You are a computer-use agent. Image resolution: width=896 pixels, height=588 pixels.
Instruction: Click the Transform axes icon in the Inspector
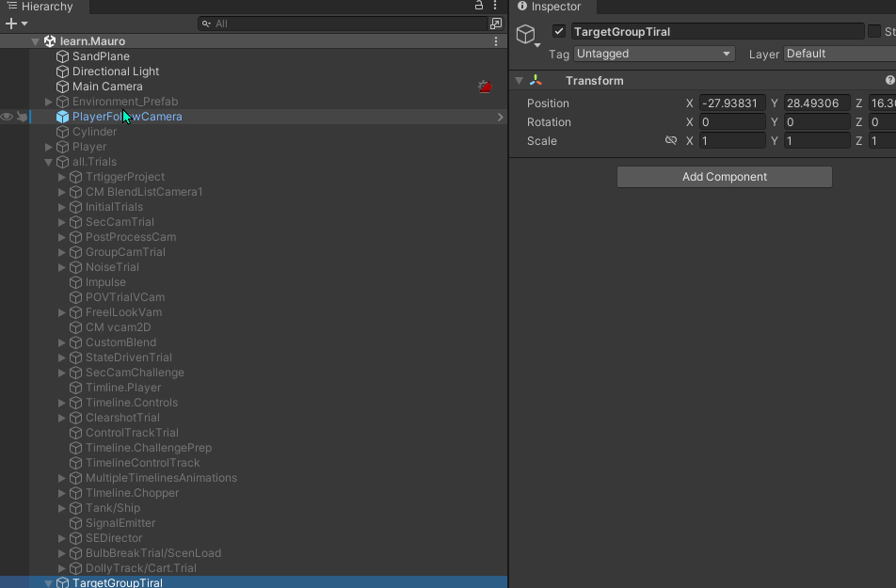click(536, 80)
